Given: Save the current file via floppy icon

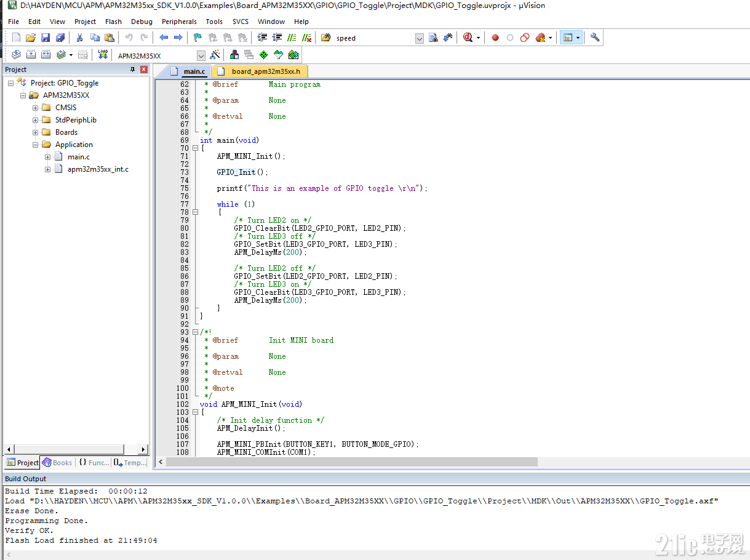Looking at the screenshot, I should (x=46, y=38).
